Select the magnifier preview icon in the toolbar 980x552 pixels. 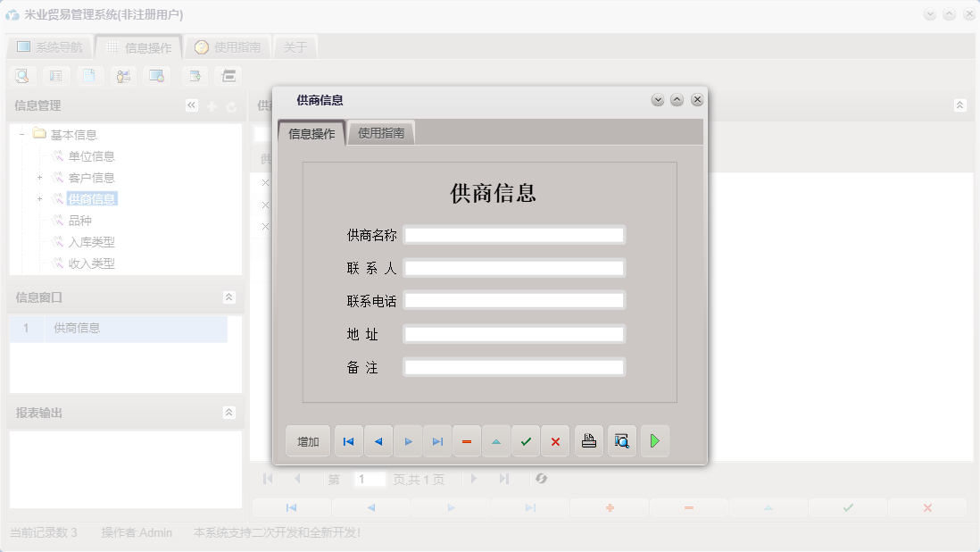(21, 75)
